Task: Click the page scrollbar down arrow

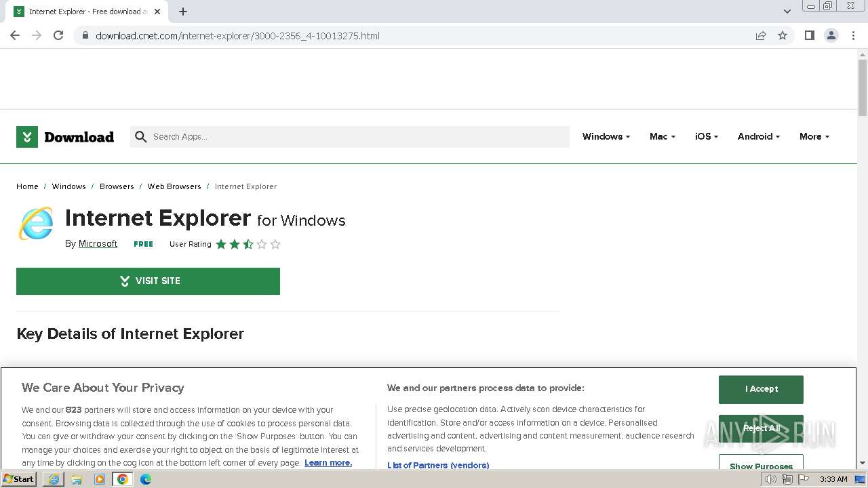Action: click(x=863, y=463)
